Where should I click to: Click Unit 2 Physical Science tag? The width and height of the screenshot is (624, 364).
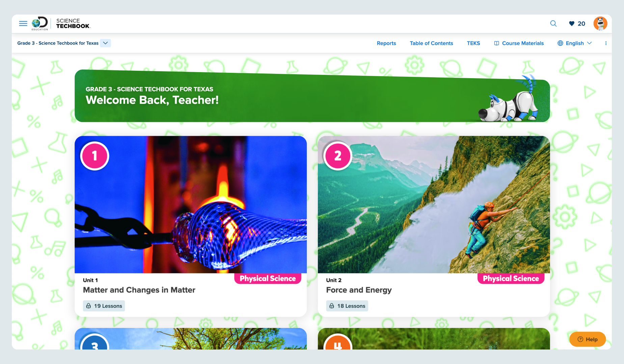coord(511,278)
